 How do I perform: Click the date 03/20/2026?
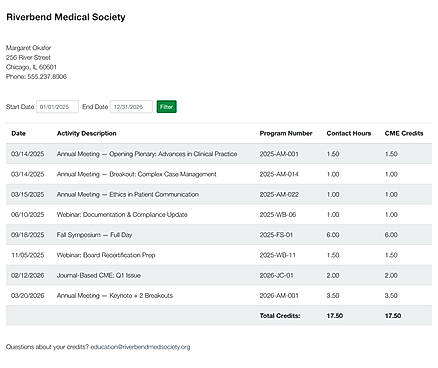(x=28, y=296)
